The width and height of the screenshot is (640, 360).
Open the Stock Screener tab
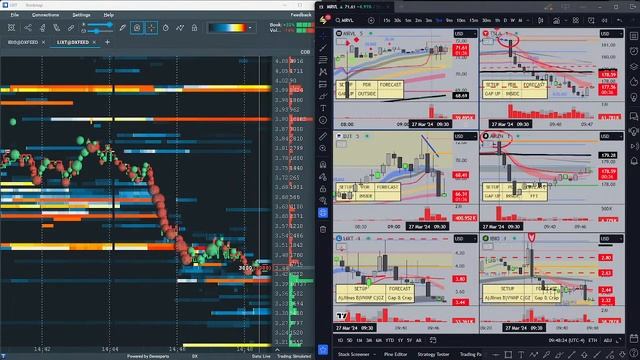(x=353, y=354)
